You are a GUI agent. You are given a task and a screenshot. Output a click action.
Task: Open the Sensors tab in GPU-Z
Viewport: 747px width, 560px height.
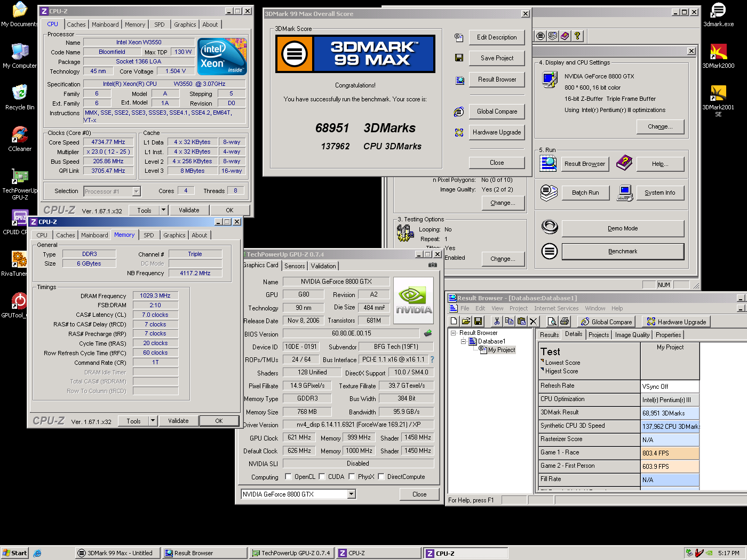[x=295, y=266]
